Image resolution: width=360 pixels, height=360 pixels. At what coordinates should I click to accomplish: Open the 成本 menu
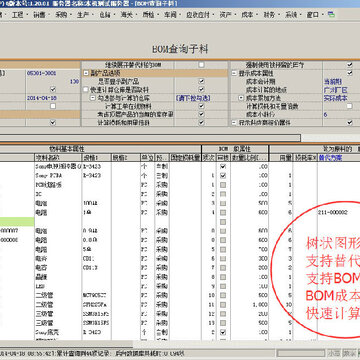click(247, 15)
